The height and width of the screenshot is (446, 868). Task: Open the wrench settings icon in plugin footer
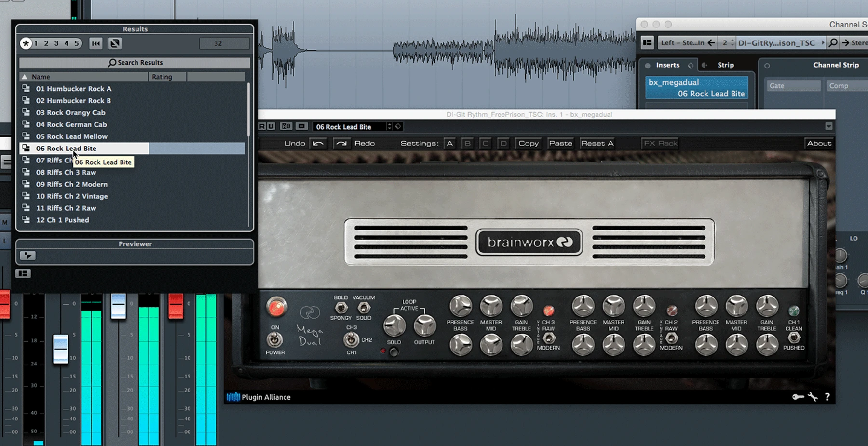click(813, 397)
